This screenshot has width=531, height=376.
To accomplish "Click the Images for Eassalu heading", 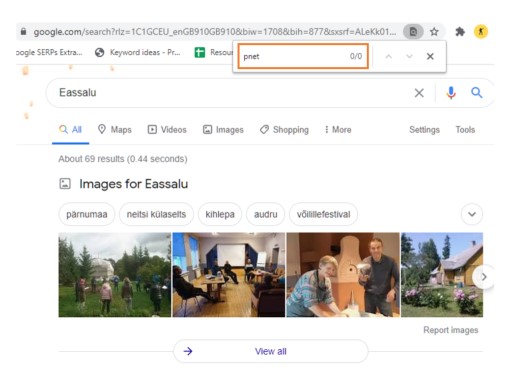I will click(x=133, y=184).
